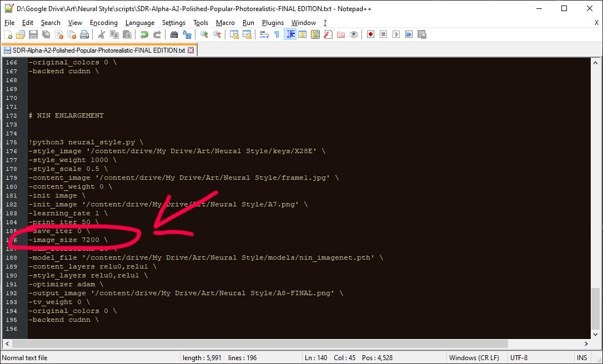The height and width of the screenshot is (364, 603).
Task: Click the vertical scrollbar thumb
Action: point(595,307)
